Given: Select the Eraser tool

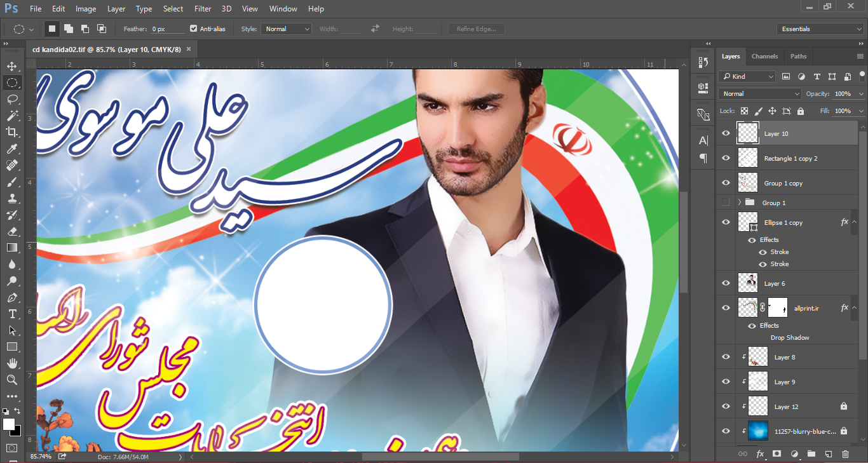Looking at the screenshot, I should click(x=12, y=231).
